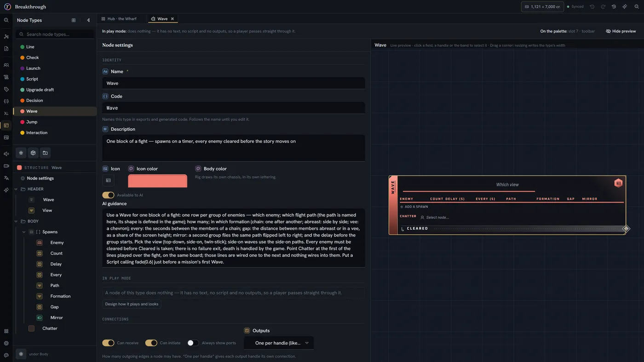Viewport: 644px width, 362px height.
Task: Open the theme palette icon at bottom left
Action: click(6, 355)
